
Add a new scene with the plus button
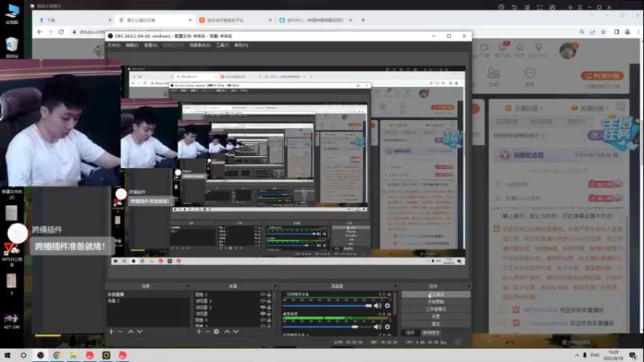pos(111,331)
